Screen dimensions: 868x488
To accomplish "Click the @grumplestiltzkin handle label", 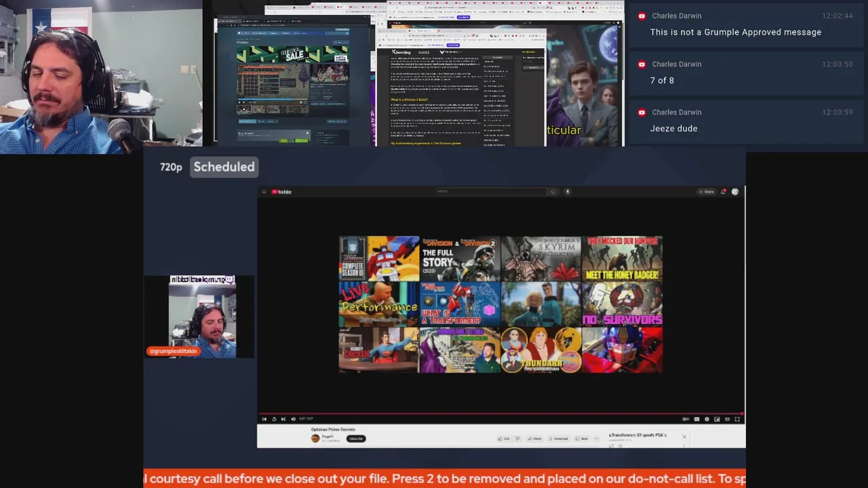I will (x=174, y=351).
